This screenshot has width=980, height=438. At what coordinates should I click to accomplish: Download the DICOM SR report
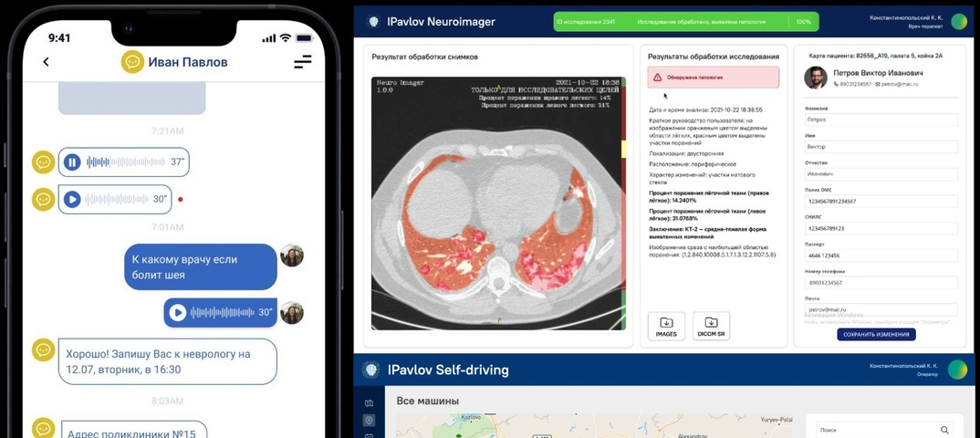(x=711, y=326)
